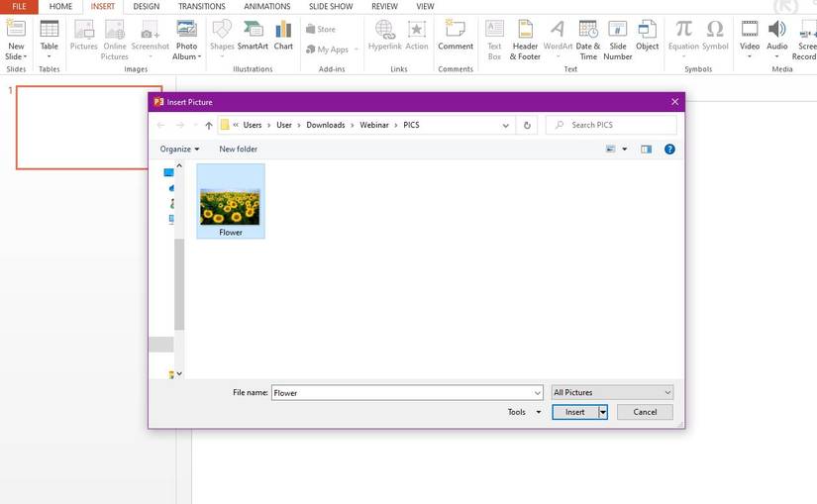The image size is (817, 504).
Task: Open the FILE tab
Action: [19, 6]
